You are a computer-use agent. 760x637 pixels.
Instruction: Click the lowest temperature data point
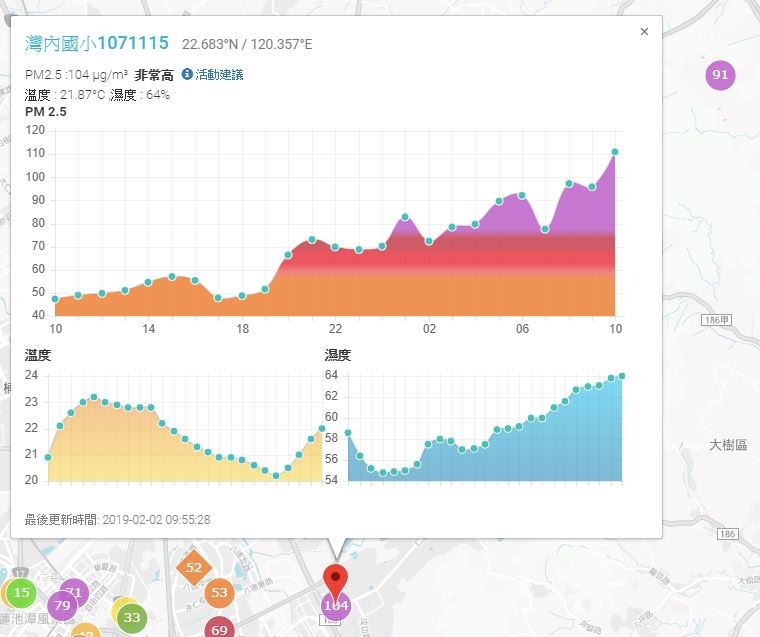click(276, 476)
